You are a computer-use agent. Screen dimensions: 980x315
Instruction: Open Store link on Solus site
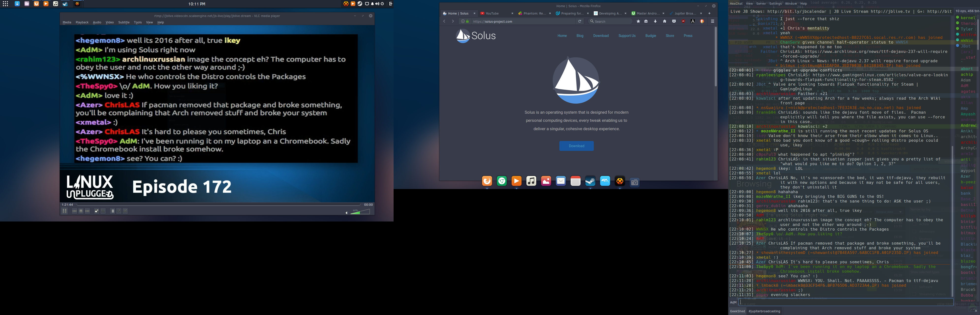670,36
